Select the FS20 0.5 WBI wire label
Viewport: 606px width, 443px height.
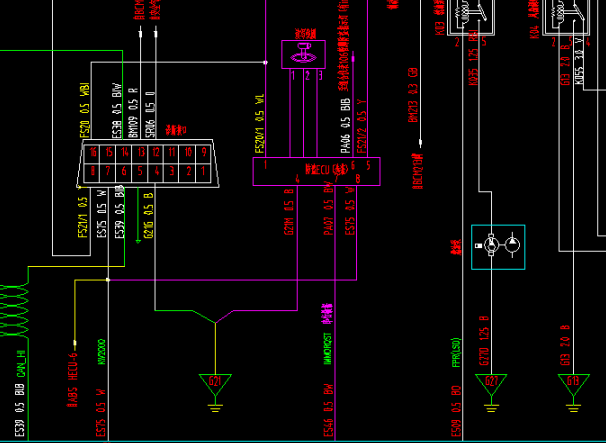coord(85,110)
